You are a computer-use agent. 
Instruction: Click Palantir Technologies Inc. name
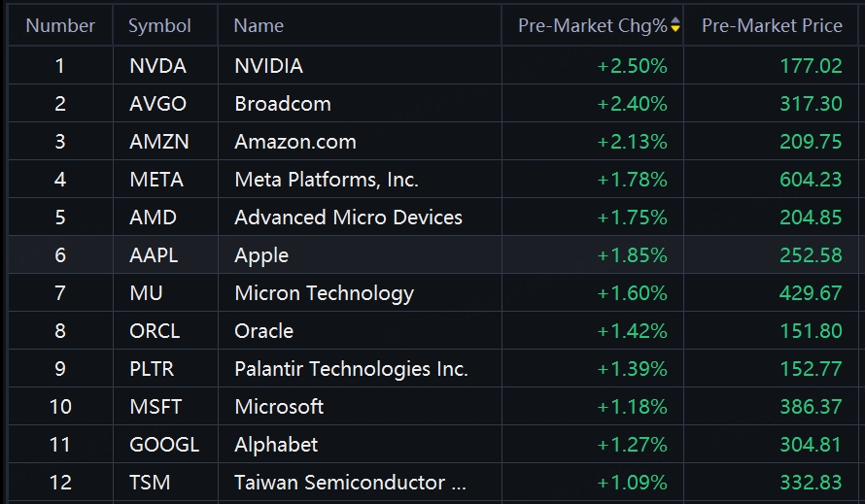(351, 369)
